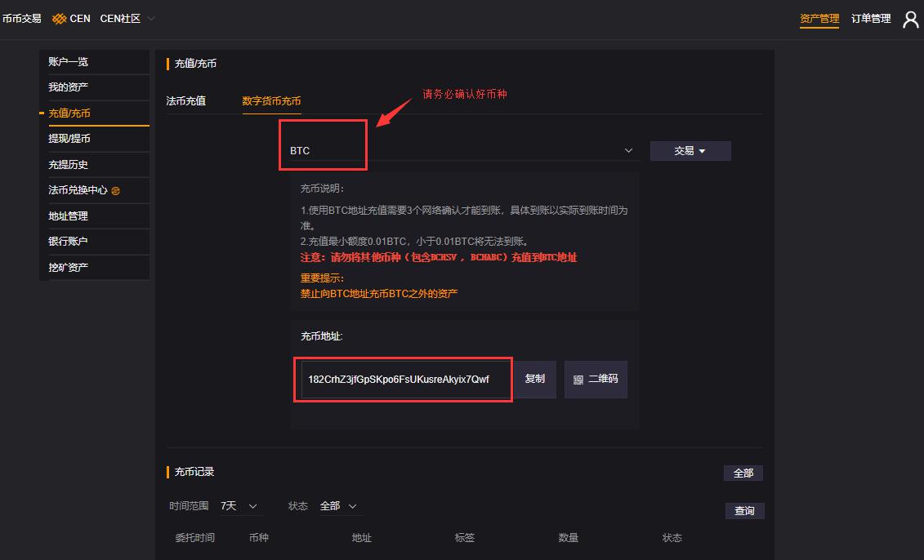Click the 重要提示 warning text
Screen dimensions: 924x560
tap(323, 278)
